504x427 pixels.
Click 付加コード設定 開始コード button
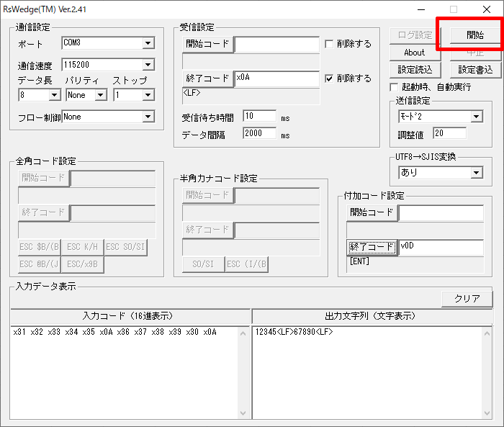pyautogui.click(x=372, y=212)
